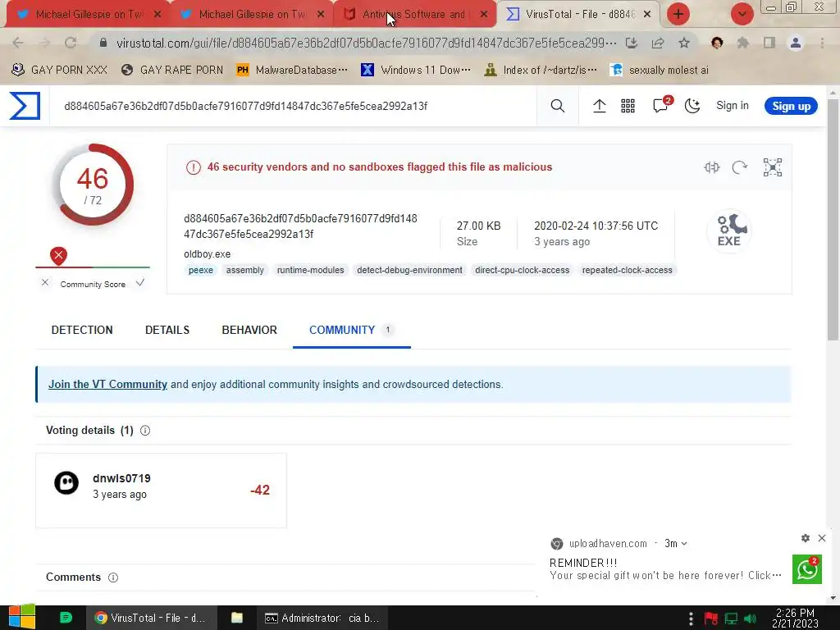Click the repeated-clock-access tag
840x630 pixels.
[627, 270]
